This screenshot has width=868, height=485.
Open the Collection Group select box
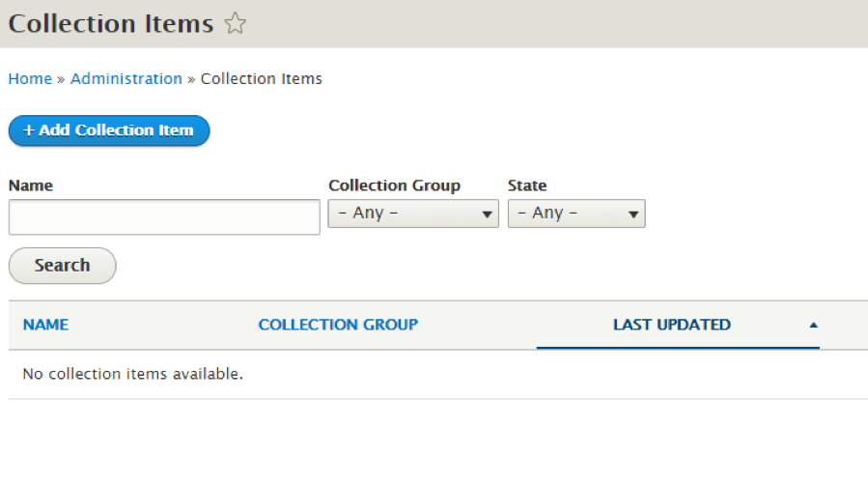pyautogui.click(x=412, y=214)
